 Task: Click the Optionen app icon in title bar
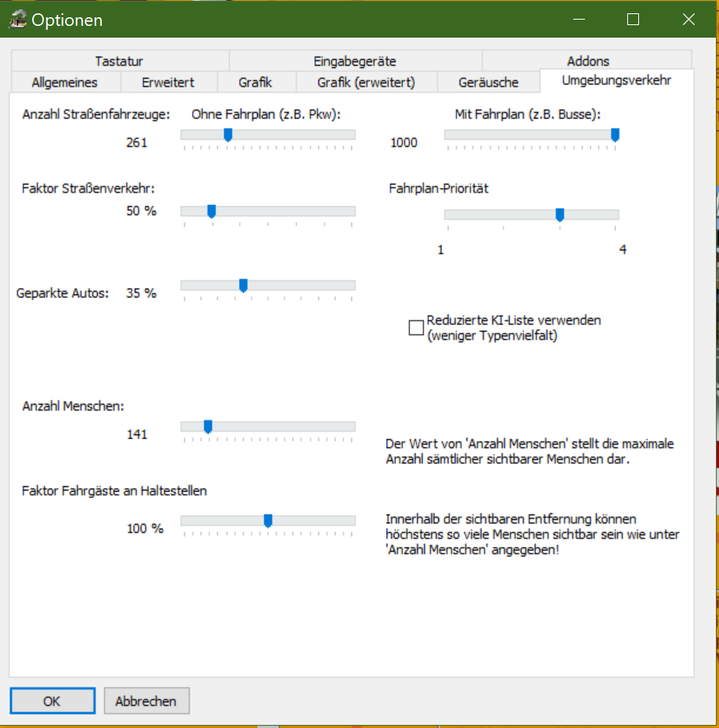(x=17, y=20)
